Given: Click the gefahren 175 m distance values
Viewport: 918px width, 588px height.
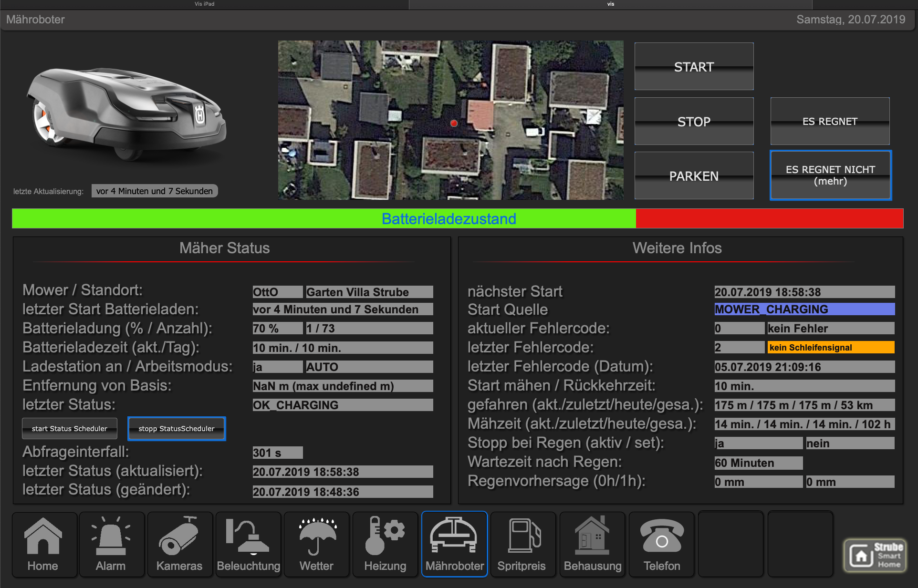Looking at the screenshot, I should [x=804, y=405].
